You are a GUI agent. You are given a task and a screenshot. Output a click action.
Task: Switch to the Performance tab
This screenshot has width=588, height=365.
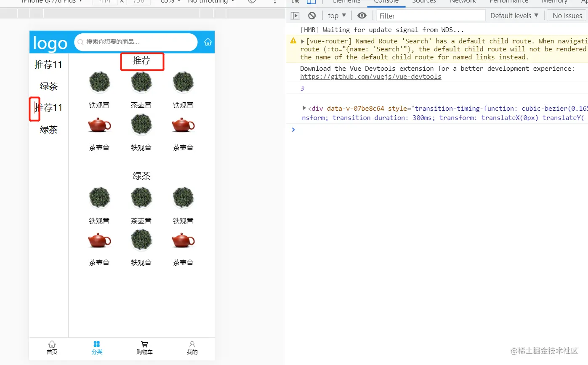(509, 2)
